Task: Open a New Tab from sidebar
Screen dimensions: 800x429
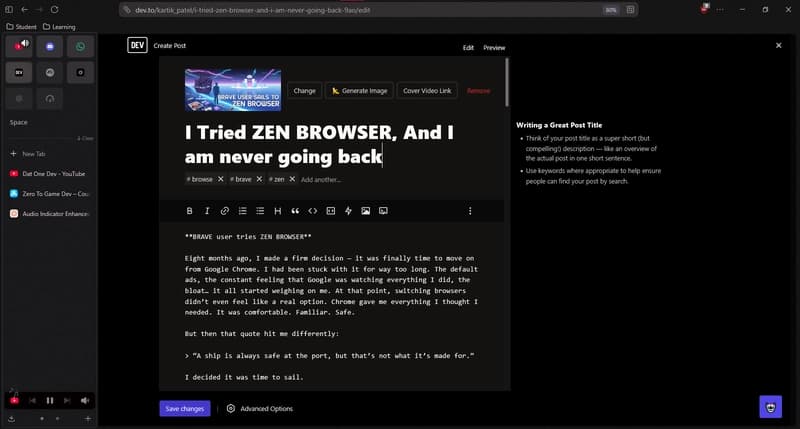Action: pyautogui.click(x=49, y=154)
